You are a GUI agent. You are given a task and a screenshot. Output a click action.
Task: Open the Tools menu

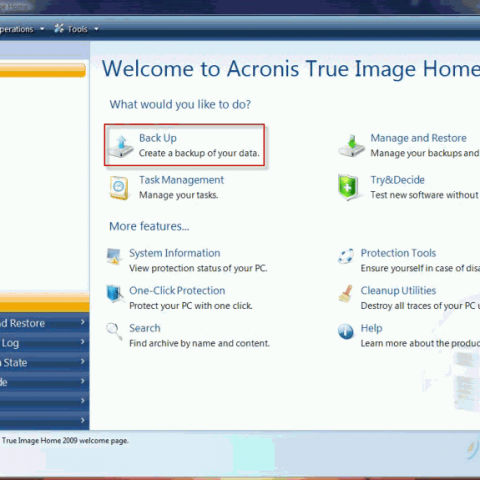pyautogui.click(x=77, y=29)
